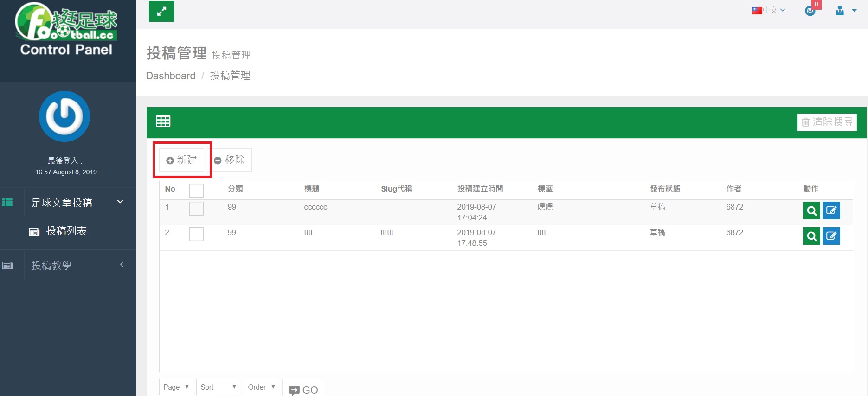Click the last login time 16:57 August 8, 2019
The height and width of the screenshot is (396, 868).
tap(66, 172)
